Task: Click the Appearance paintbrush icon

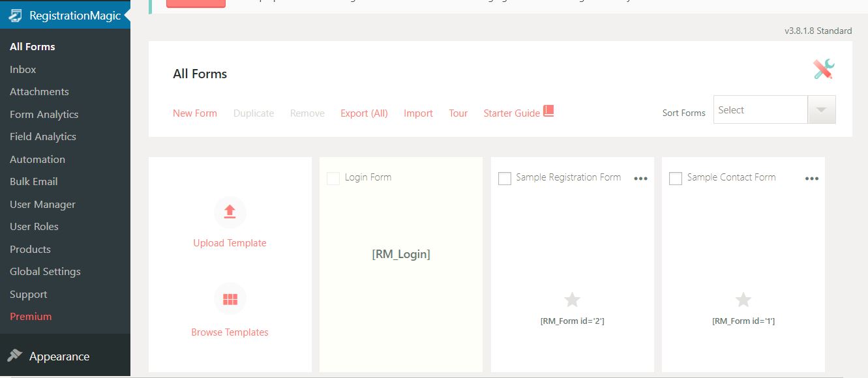Action: (x=14, y=356)
